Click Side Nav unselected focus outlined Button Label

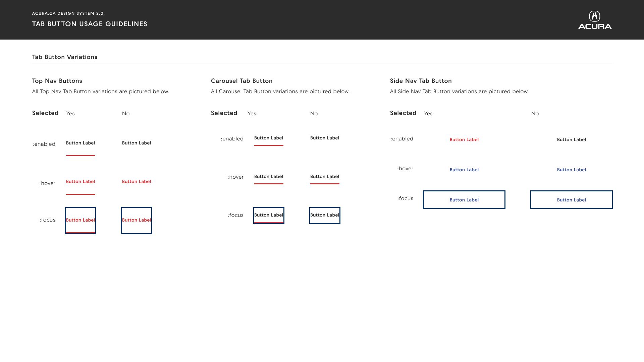click(572, 200)
